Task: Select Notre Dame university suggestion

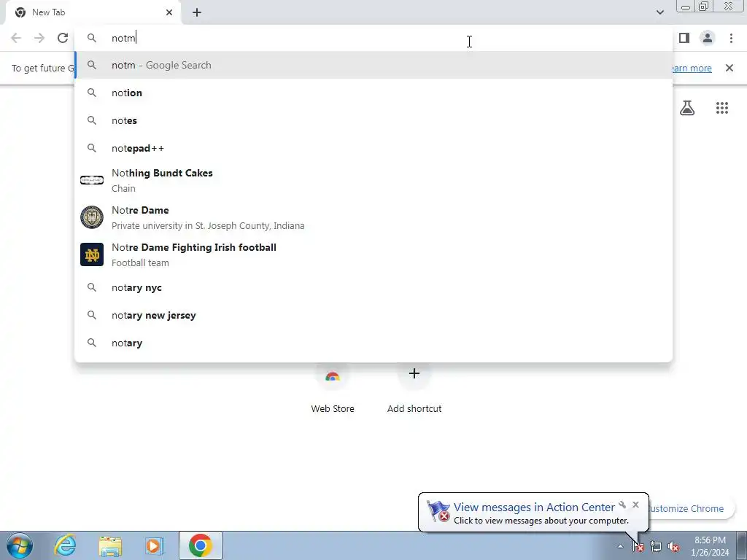Action: pyautogui.click(x=373, y=217)
